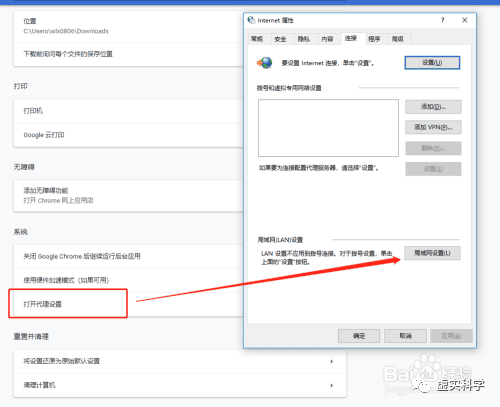The width and height of the screenshot is (500, 407).
Task: Click the help question mark in dialog
Action: [443, 20]
